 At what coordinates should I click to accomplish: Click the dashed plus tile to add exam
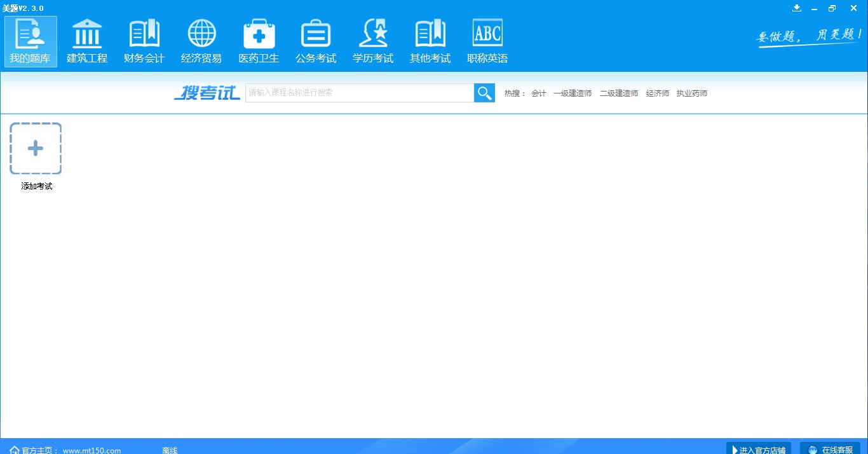point(36,148)
